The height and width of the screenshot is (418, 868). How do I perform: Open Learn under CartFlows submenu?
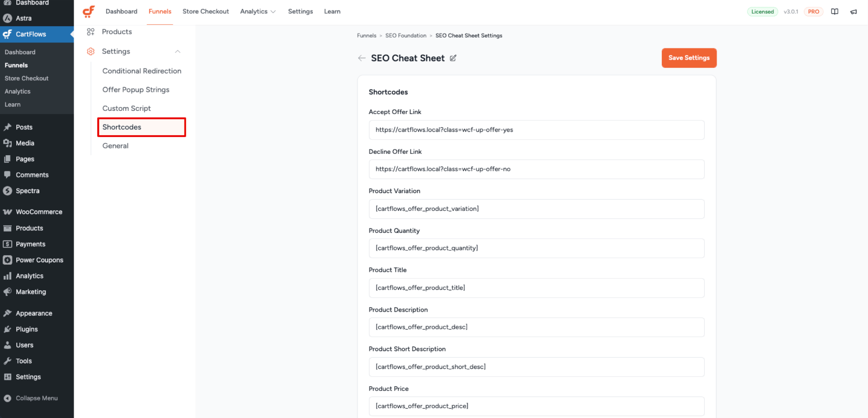click(x=13, y=104)
